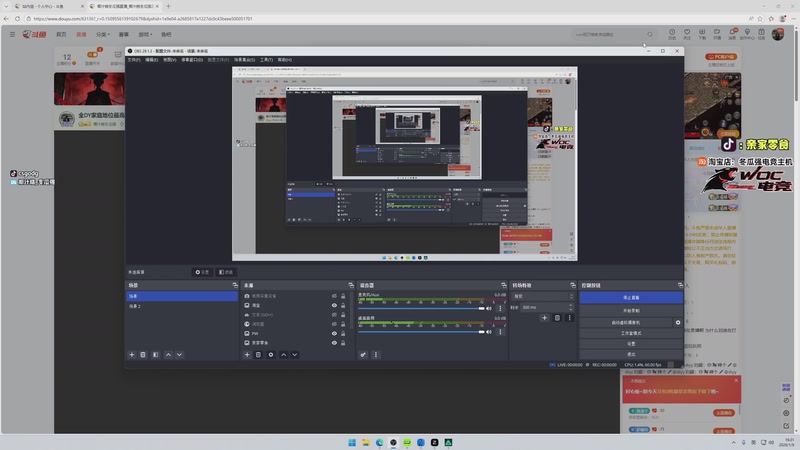Open Douyu hamburger menu icon

tap(12, 34)
